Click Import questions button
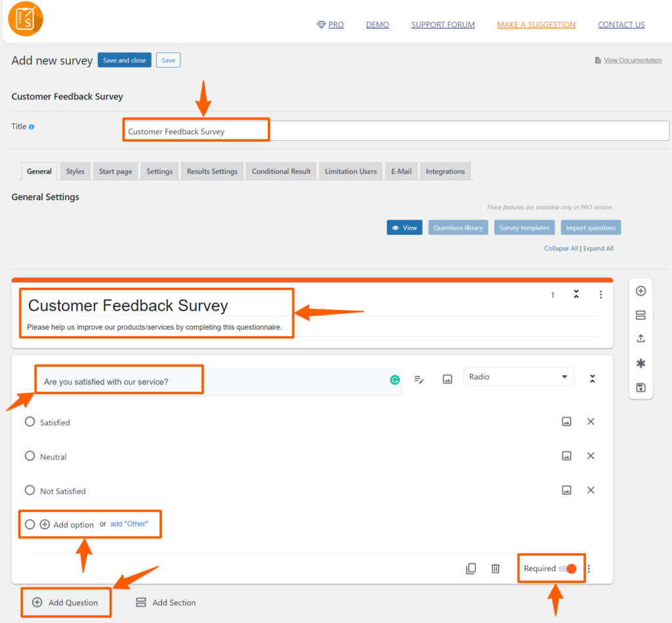Viewport: 672px width, 623px height. coord(591,228)
